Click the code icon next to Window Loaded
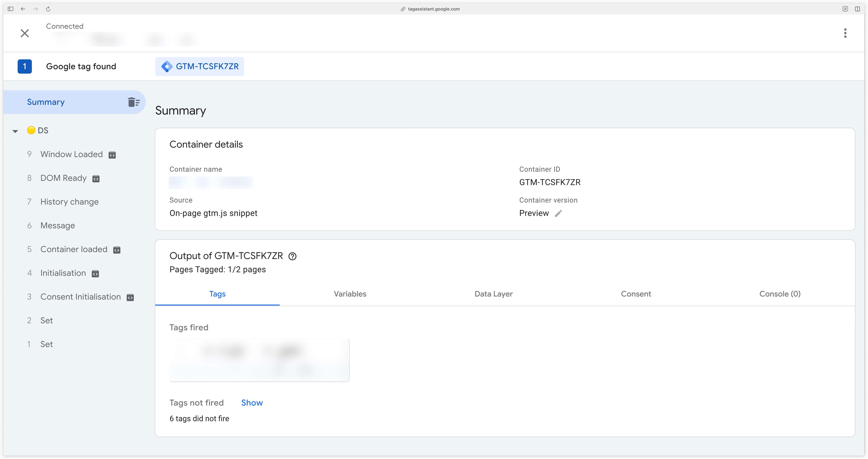This screenshot has width=868, height=459. coord(112,155)
